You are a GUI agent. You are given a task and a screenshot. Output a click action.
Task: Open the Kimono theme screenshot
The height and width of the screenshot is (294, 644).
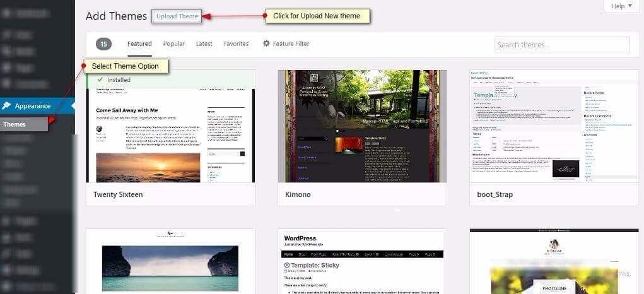coord(362,126)
